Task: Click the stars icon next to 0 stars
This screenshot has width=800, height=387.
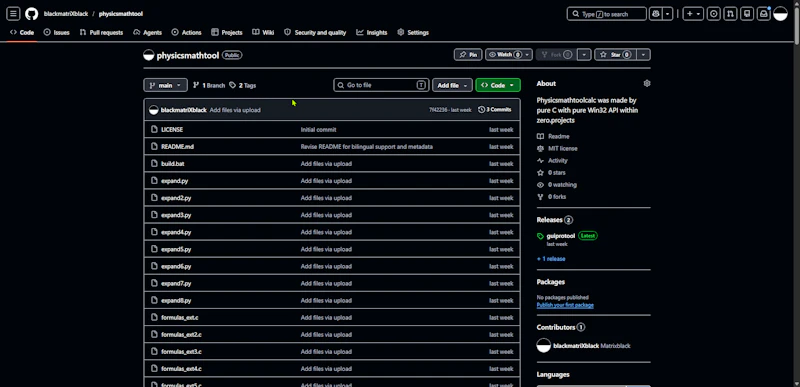Action: 541,173
